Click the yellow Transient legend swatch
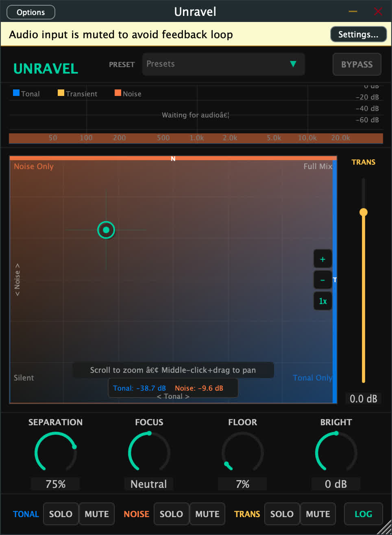 61,93
